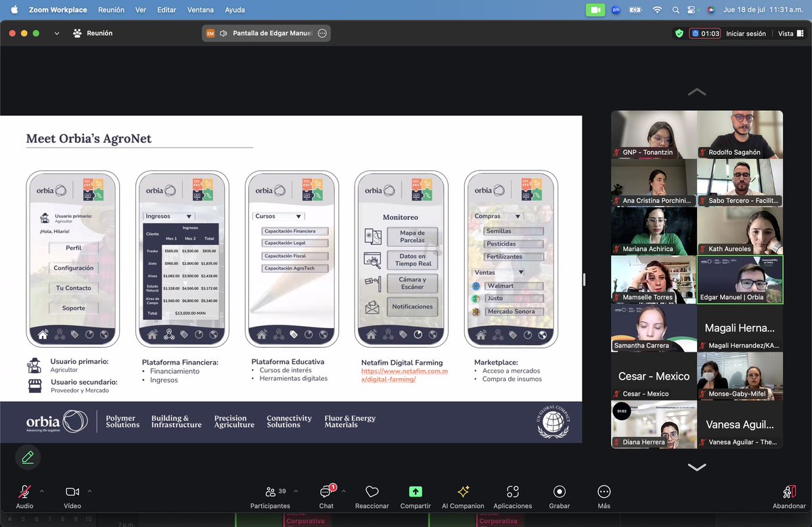
Task: Select Cesar - Mexico participant tile
Action: click(654, 375)
